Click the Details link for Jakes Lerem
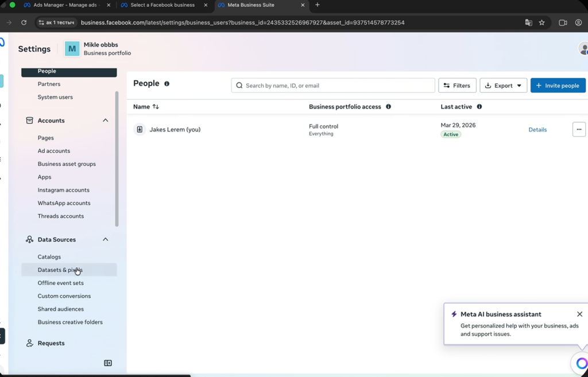This screenshot has height=377, width=588. coord(537,130)
